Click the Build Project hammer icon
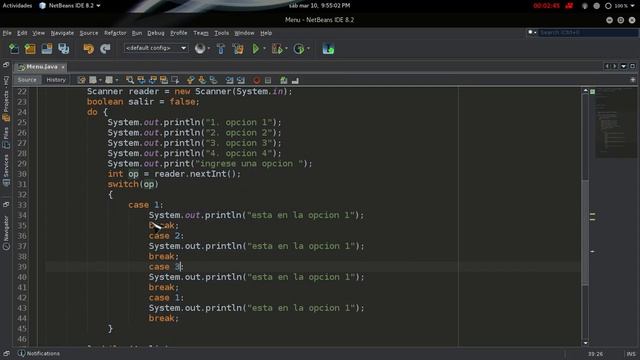The height and width of the screenshot is (360, 640). coord(221,49)
